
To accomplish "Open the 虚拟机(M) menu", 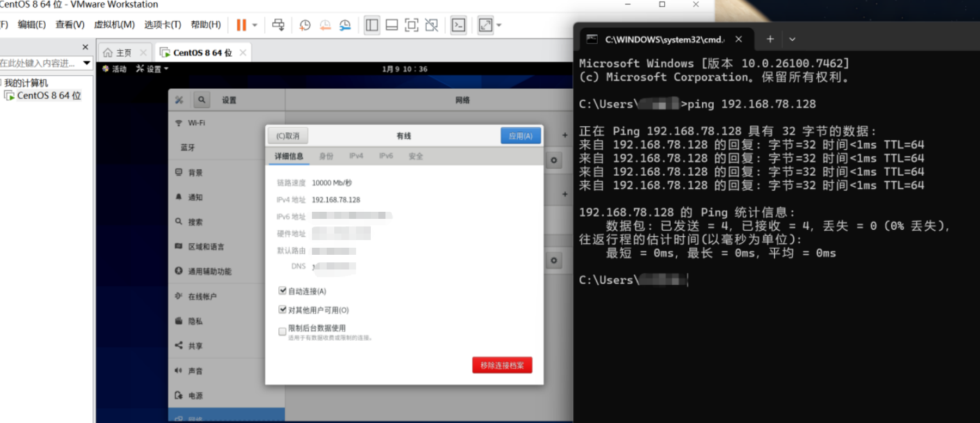I will click(114, 24).
